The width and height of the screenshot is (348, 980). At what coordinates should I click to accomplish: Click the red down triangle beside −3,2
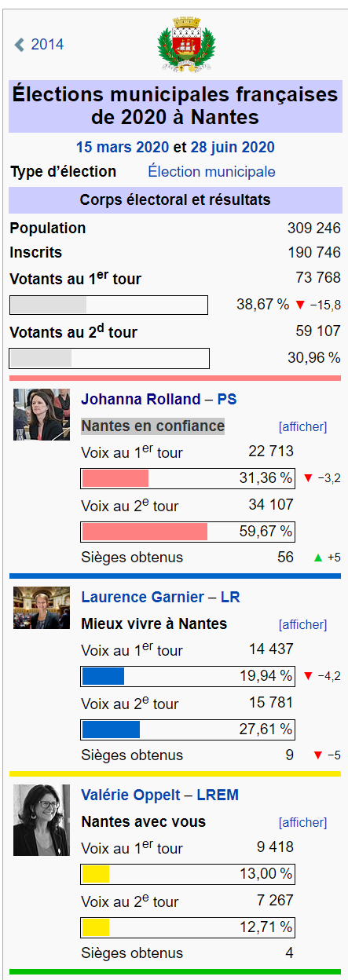[x=308, y=477]
